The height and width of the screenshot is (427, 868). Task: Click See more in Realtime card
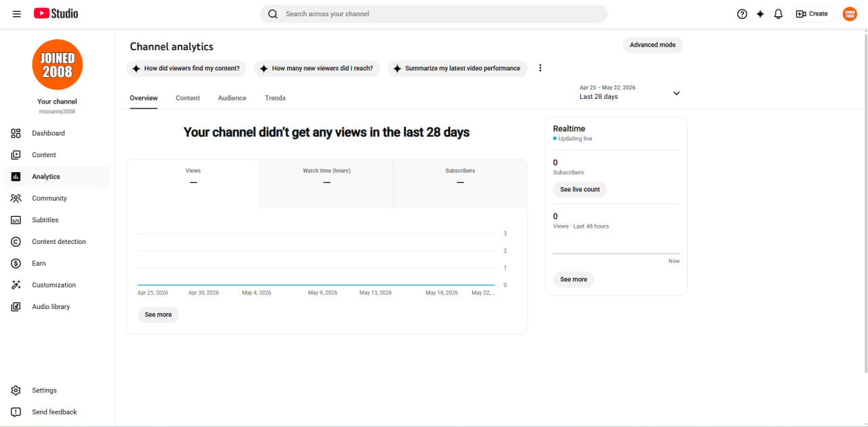[x=574, y=279]
